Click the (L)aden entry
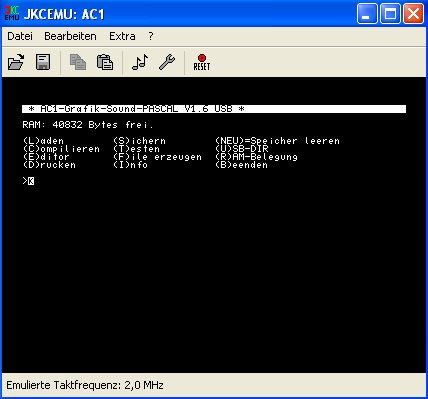This screenshot has width=428, height=399. 43,141
